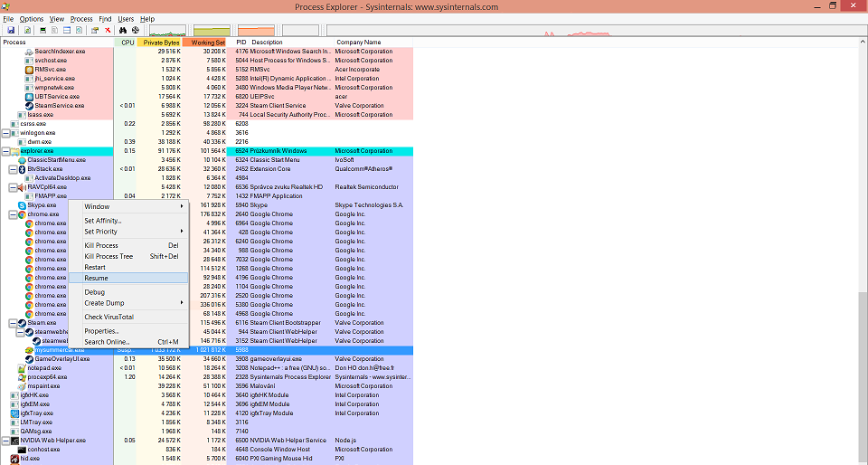Screen dimensions: 868x465
Task: Collapse the Steam.exe tree node
Action: (13, 323)
